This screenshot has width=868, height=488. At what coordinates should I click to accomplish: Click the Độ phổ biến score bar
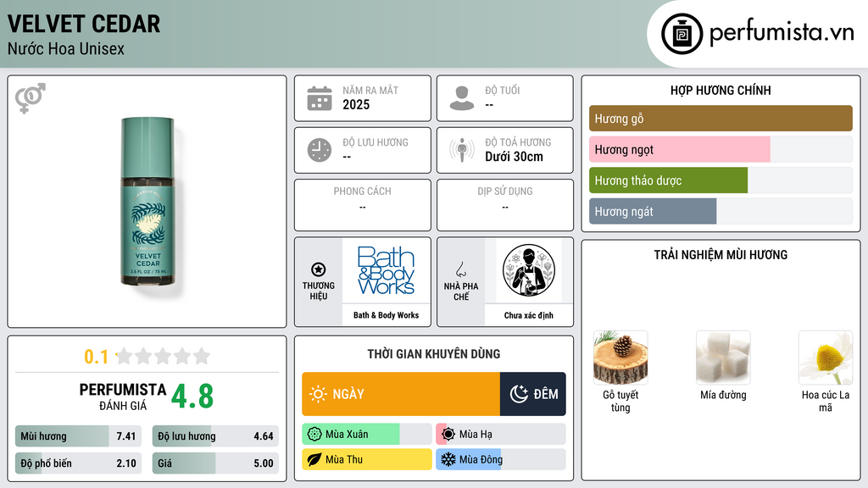click(x=78, y=463)
